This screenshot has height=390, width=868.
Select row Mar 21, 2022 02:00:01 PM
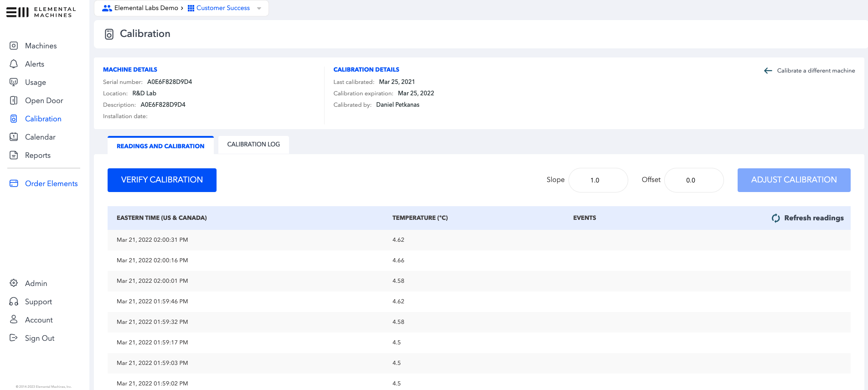click(x=479, y=281)
